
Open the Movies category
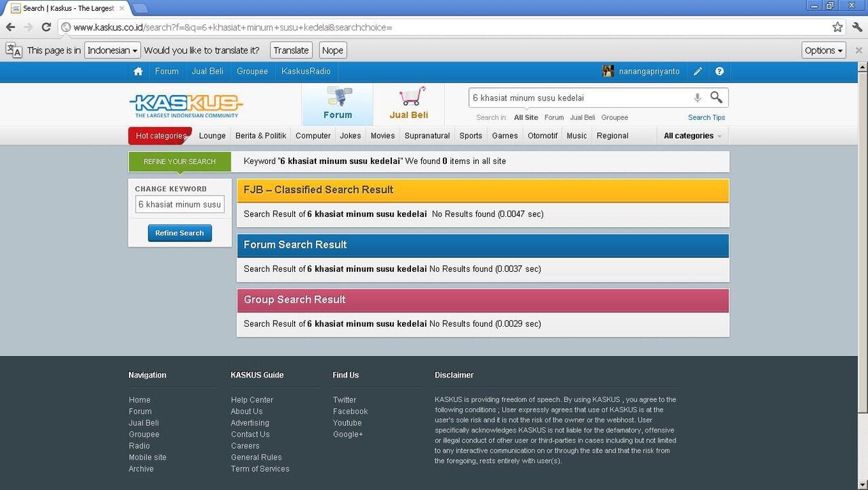(x=382, y=136)
